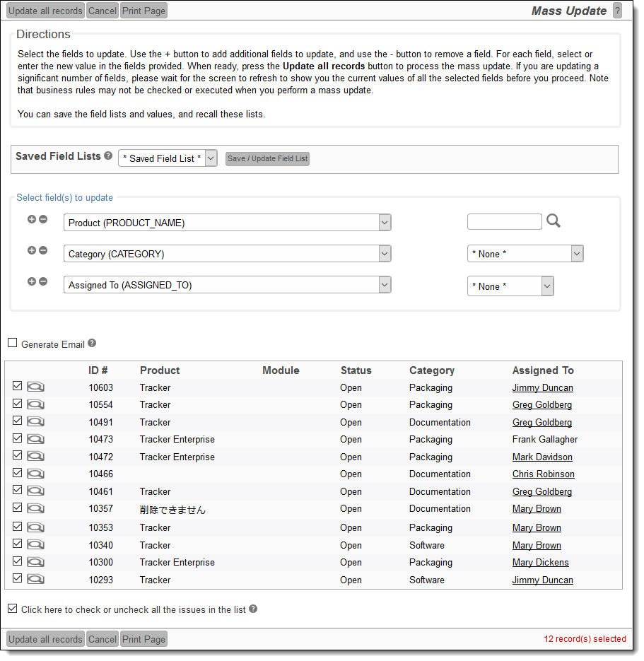Open the Category value None dropdown

click(525, 254)
